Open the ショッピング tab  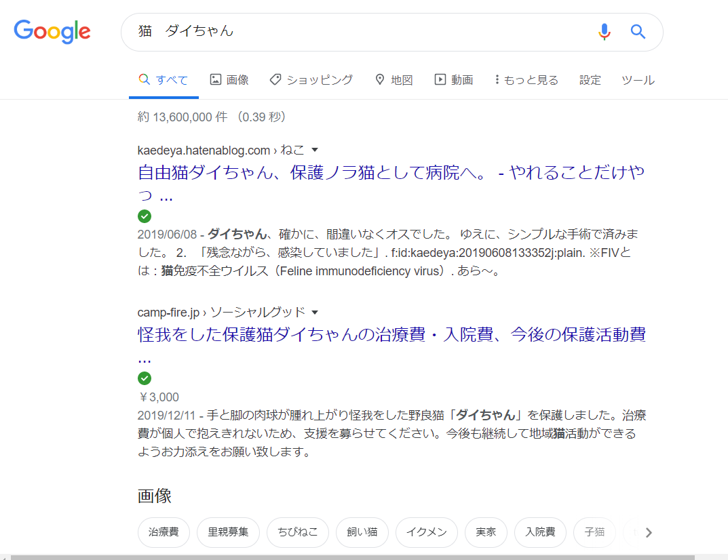[311, 80]
